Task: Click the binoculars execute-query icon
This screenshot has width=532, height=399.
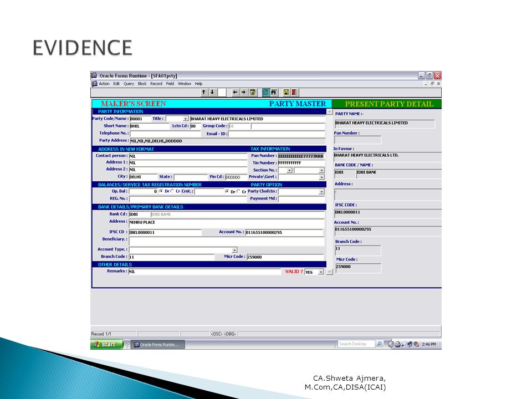Action: click(x=274, y=93)
